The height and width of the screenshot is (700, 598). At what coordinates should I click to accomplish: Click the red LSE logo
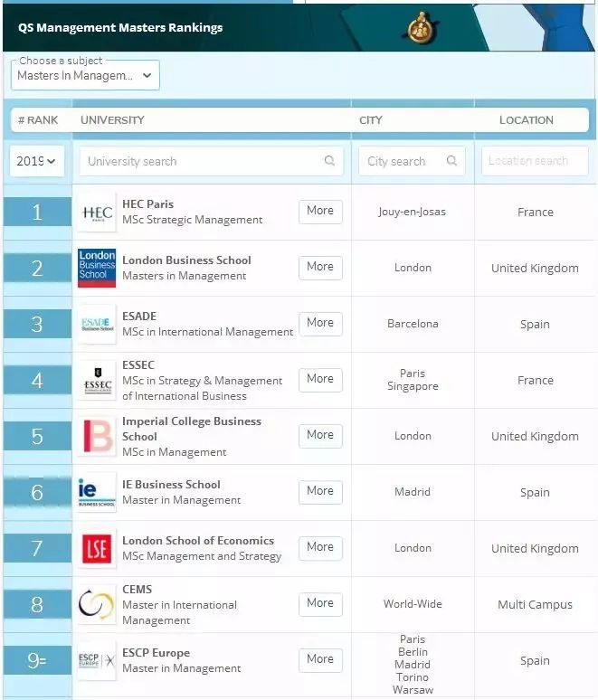click(x=97, y=549)
